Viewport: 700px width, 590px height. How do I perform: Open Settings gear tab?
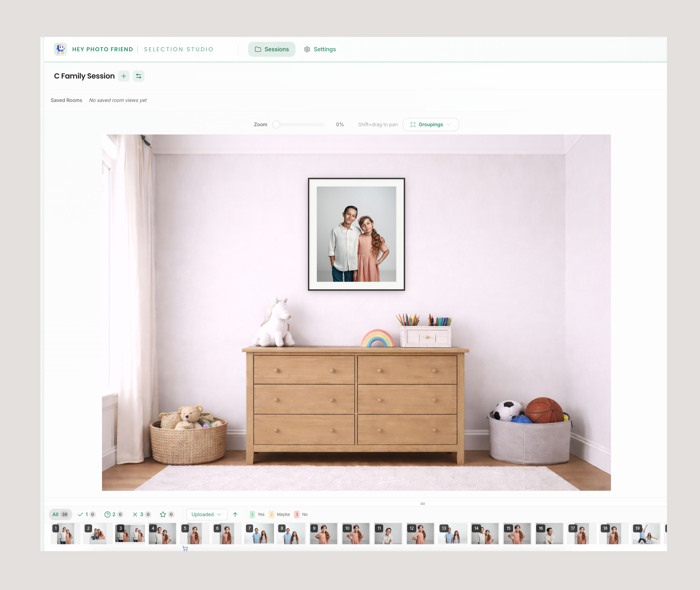[x=320, y=49]
